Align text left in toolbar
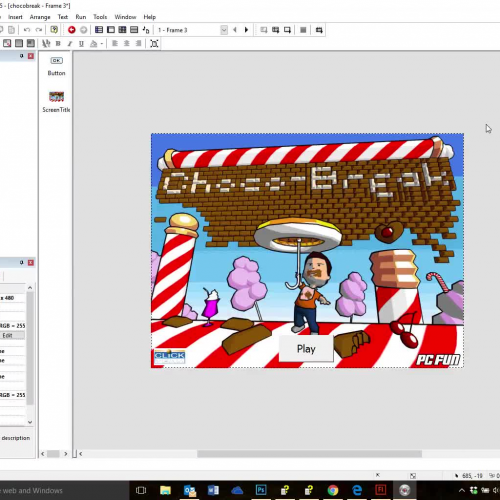The width and height of the screenshot is (500, 500). coord(115,43)
